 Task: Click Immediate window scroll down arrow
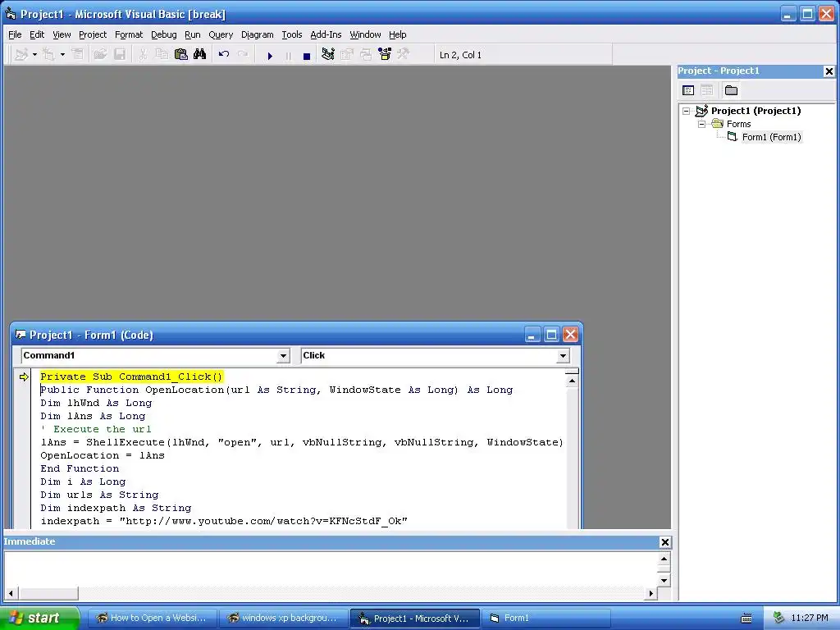[x=664, y=580]
